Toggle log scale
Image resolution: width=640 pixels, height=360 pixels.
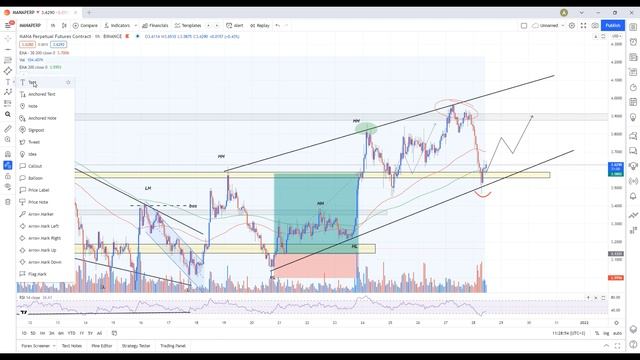[x=606, y=333]
